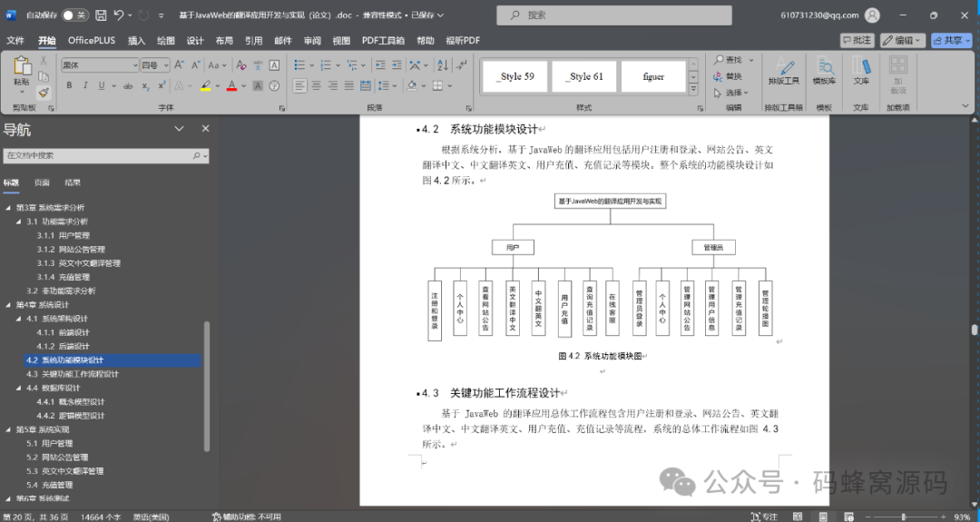Apply character shading icon
Screen dimensions: 980x522
tap(258, 85)
